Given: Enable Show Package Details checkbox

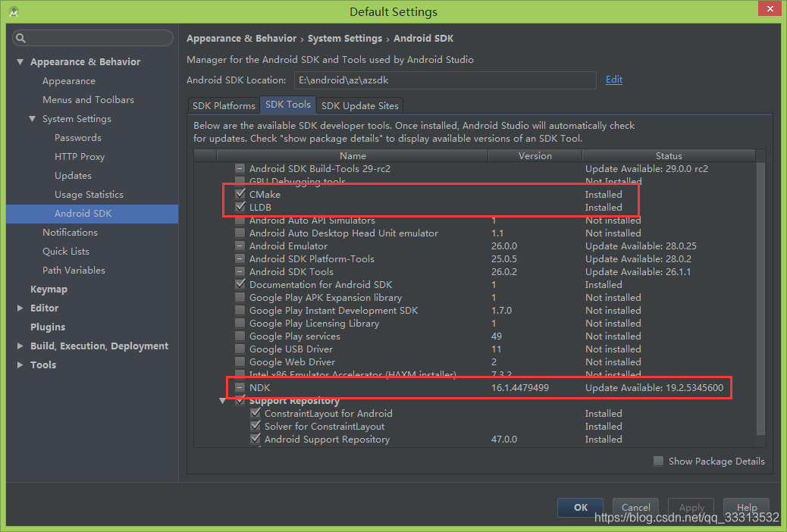Looking at the screenshot, I should click(659, 461).
